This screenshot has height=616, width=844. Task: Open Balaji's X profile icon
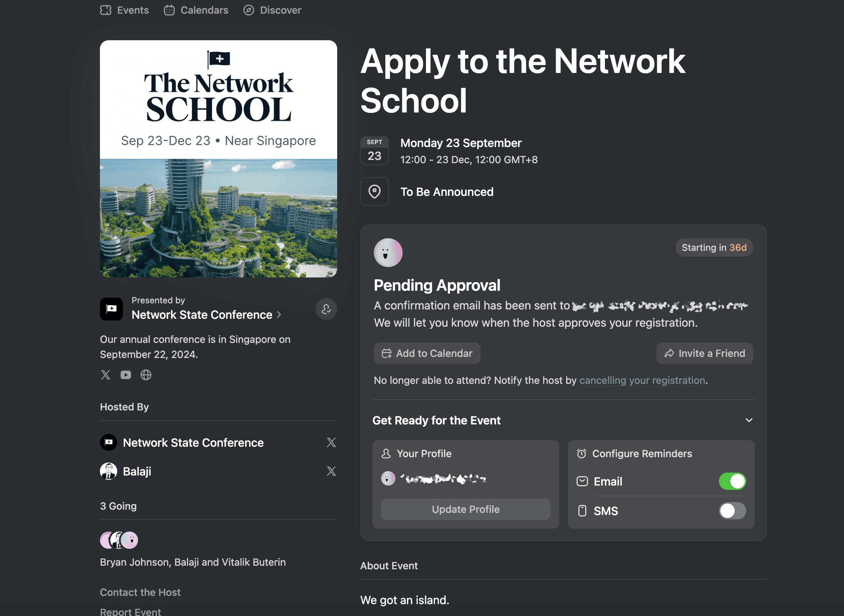click(x=331, y=471)
